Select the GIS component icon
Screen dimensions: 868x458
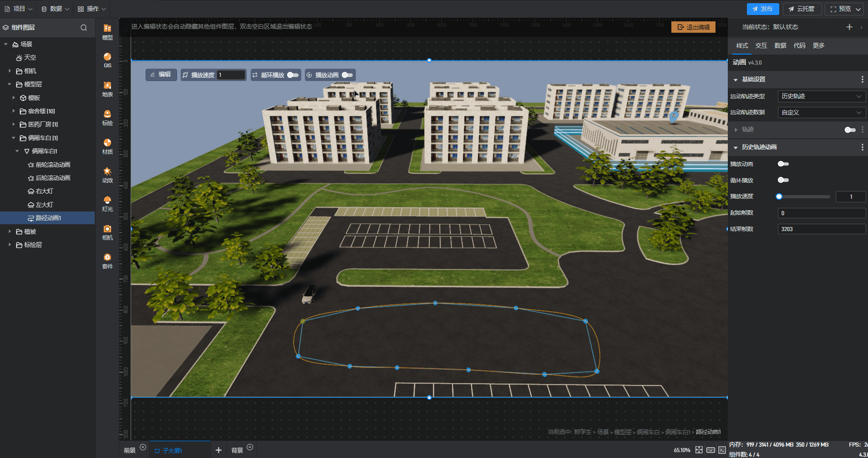coord(107,60)
